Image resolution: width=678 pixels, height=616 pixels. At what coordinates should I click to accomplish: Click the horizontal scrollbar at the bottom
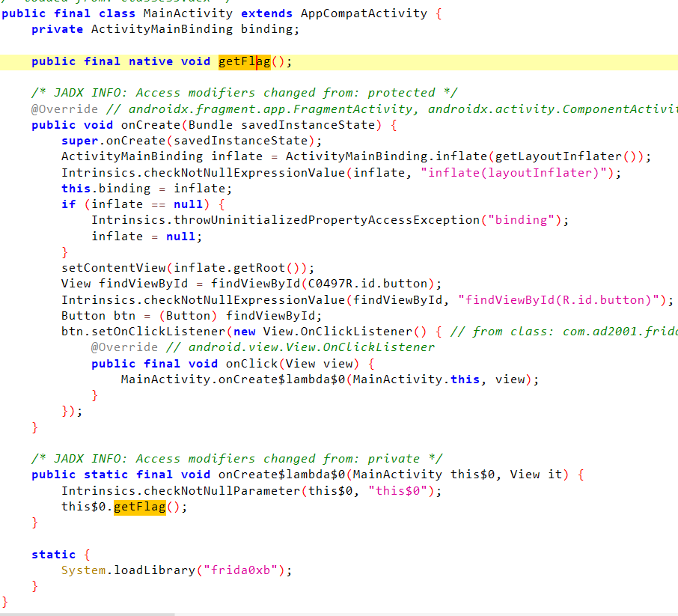[x=87, y=614]
